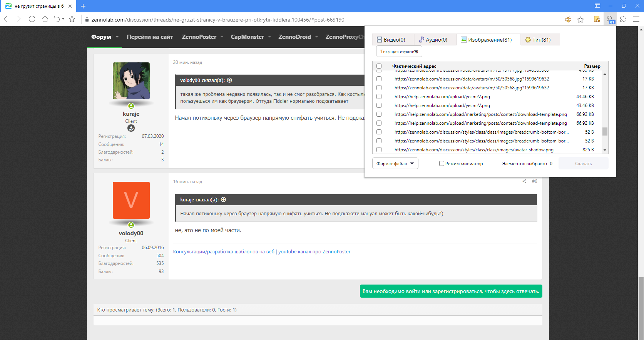Click the green status icon under kuraje's avatar
Screen dimensions: 644x340
131,106
